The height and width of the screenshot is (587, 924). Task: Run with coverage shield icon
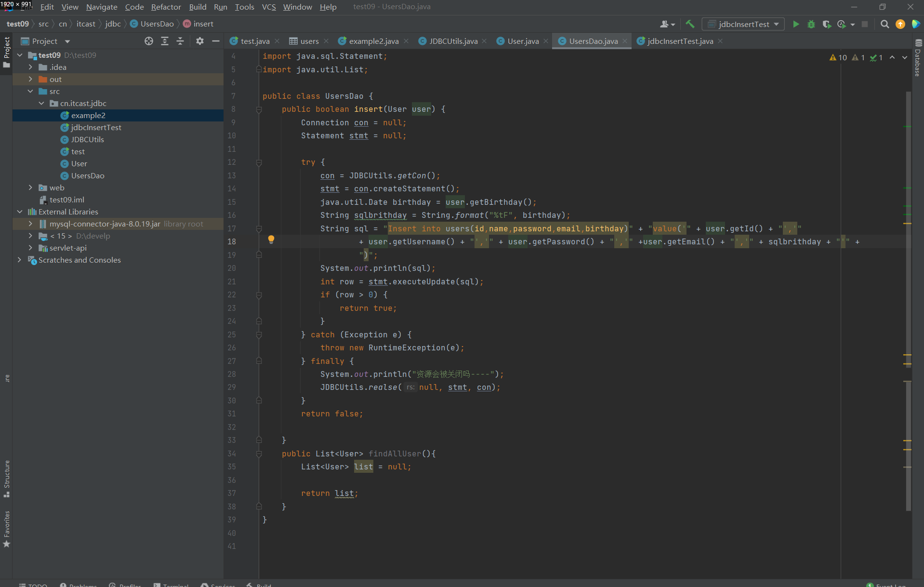[x=827, y=24]
